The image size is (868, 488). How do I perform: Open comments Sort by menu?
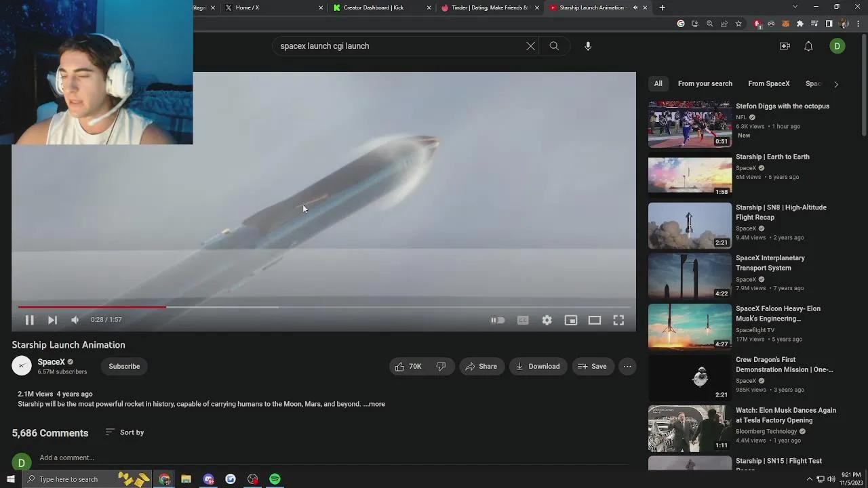(125, 432)
